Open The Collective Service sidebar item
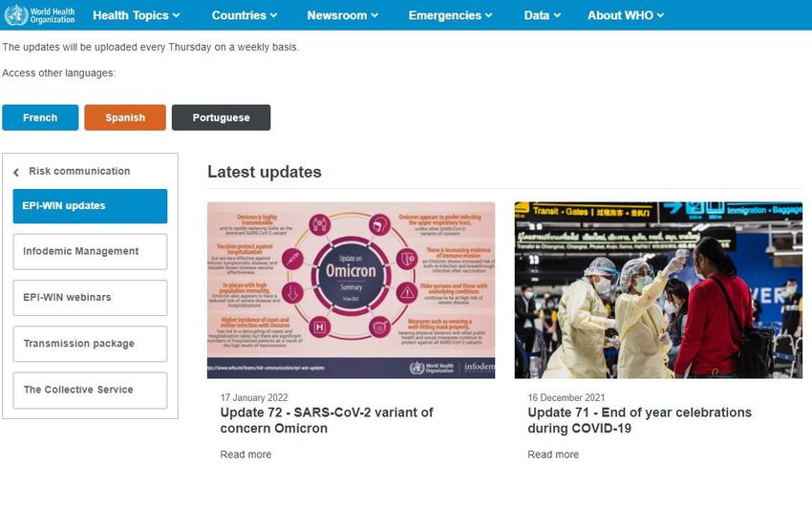 coord(90,391)
